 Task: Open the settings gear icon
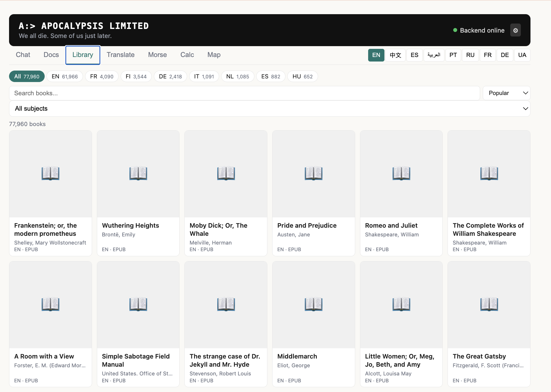(x=515, y=30)
